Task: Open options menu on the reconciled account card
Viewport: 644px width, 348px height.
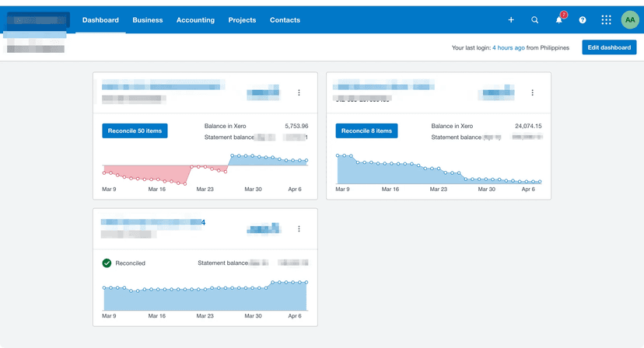Action: click(299, 229)
